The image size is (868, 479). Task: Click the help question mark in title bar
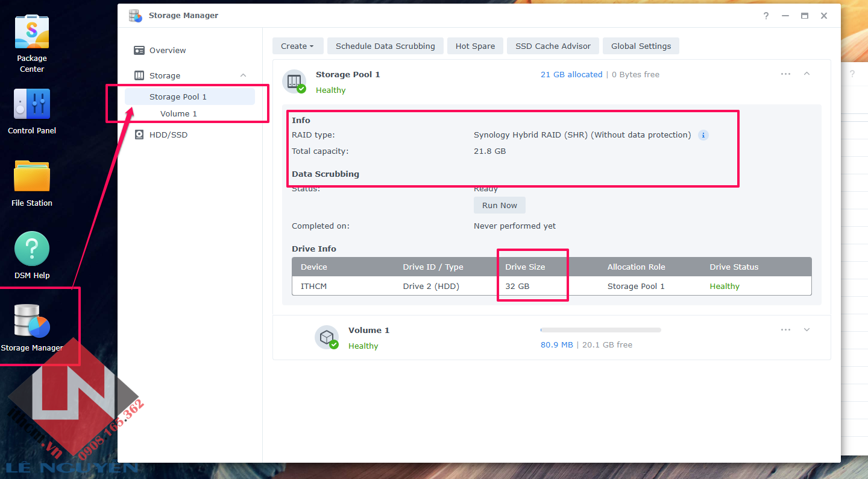[766, 16]
